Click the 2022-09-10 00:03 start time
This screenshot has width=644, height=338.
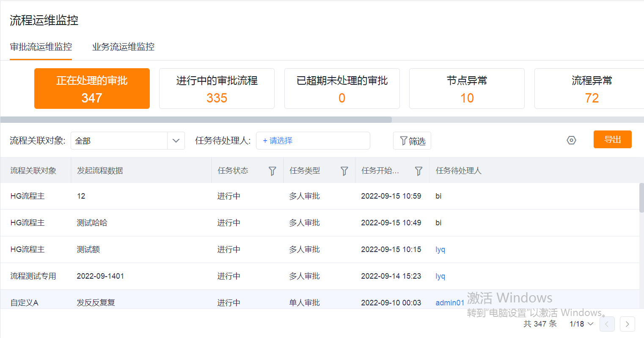coord(391,303)
